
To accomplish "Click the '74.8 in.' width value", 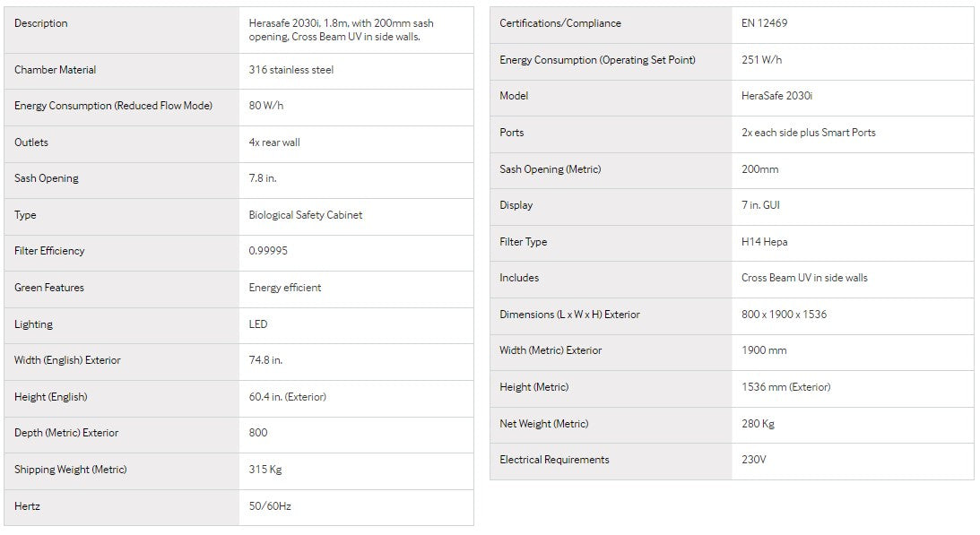I will (265, 360).
